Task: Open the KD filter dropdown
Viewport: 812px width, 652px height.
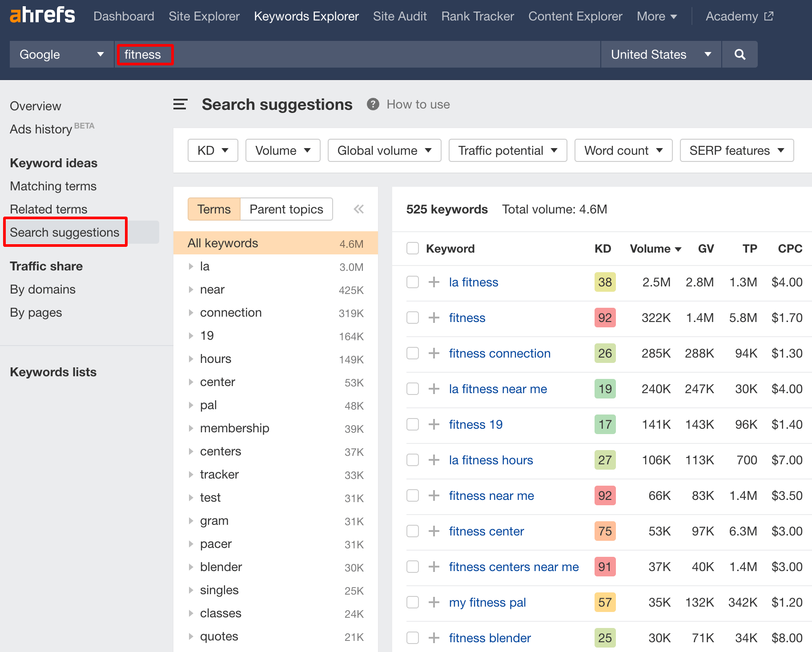Action: pyautogui.click(x=213, y=150)
